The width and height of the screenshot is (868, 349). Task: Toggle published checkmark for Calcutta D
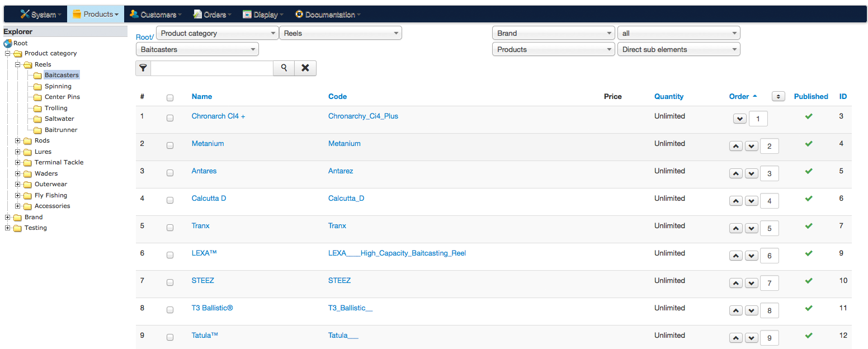[x=809, y=199]
